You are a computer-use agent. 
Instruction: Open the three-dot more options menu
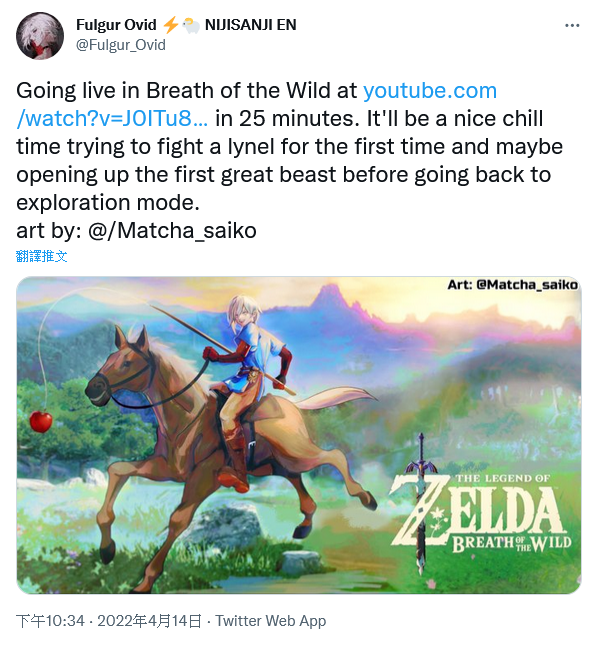(572, 26)
